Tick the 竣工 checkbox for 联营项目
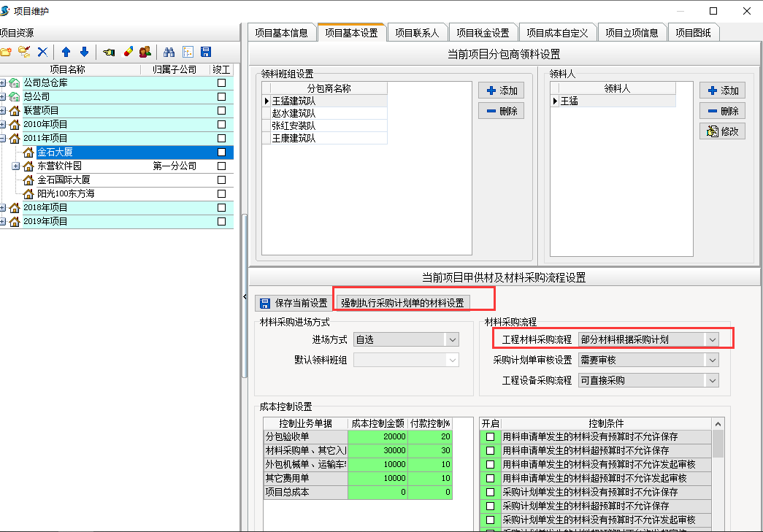The height and width of the screenshot is (532, 763). [221, 111]
